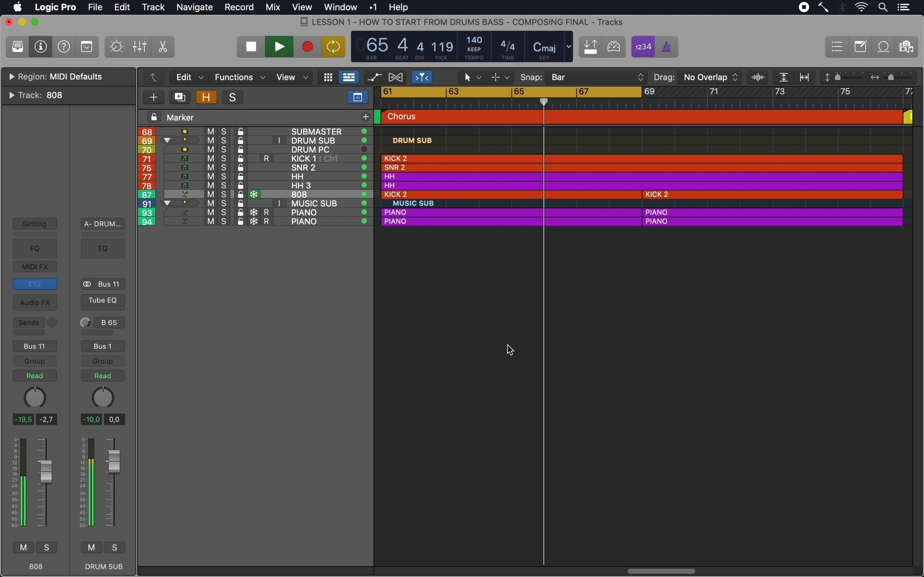Expand the Region: MIDI Defaults triangle
This screenshot has width=924, height=577.
[x=12, y=77]
